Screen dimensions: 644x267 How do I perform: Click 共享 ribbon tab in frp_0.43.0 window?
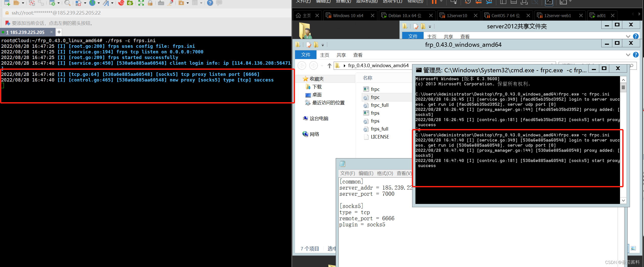click(341, 55)
